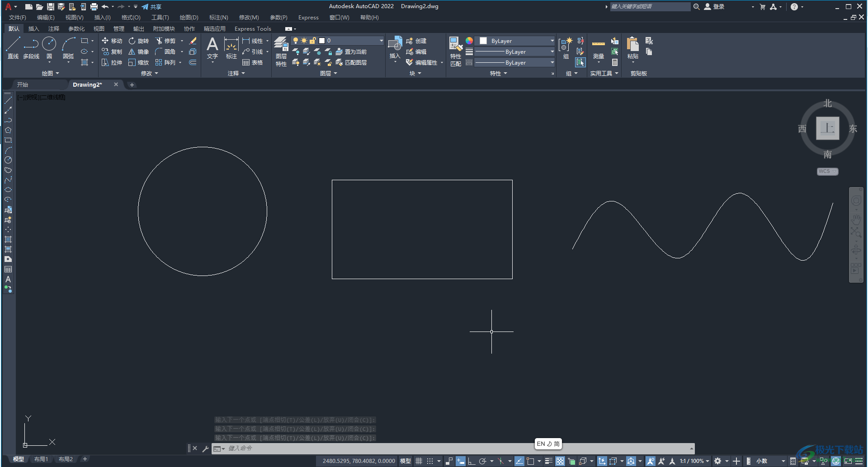Open the Text (文字) tool
Viewport: 868px width, 467px height.
pos(212,48)
